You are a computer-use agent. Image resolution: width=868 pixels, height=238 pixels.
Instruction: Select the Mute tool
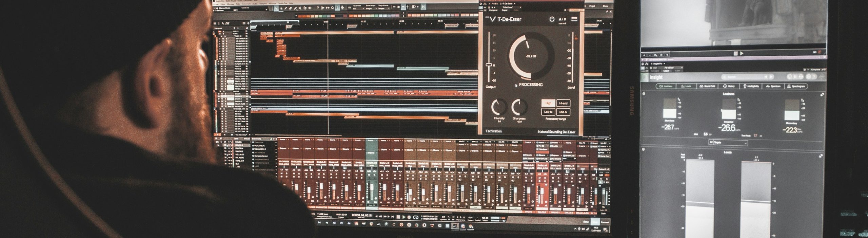click(300, 8)
